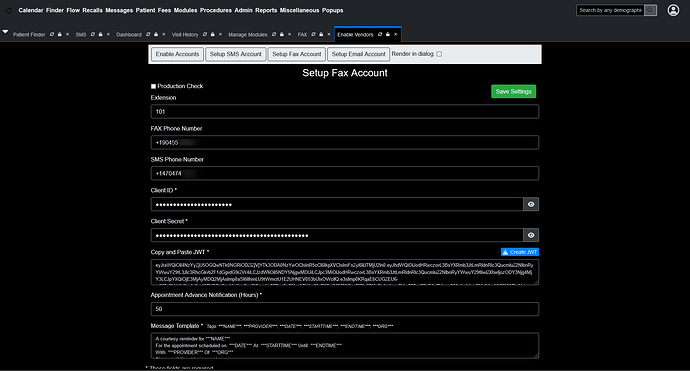Focus the FAX Phone Number field
Viewport: 690px width, 371px height.
[x=345, y=143]
